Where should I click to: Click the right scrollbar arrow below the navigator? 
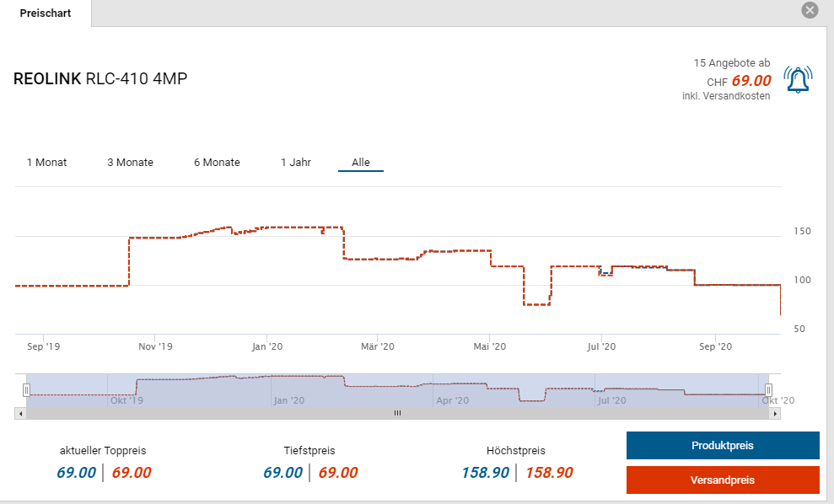pyautogui.click(x=775, y=413)
